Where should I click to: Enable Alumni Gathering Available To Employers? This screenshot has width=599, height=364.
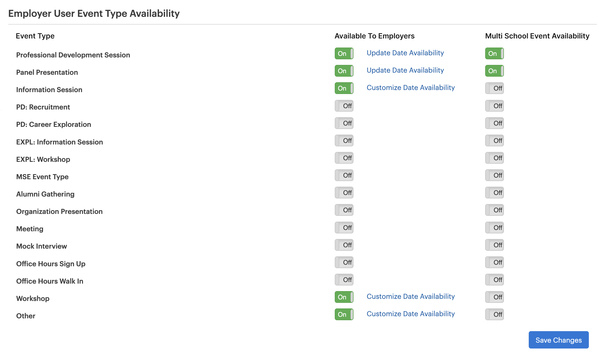click(344, 193)
